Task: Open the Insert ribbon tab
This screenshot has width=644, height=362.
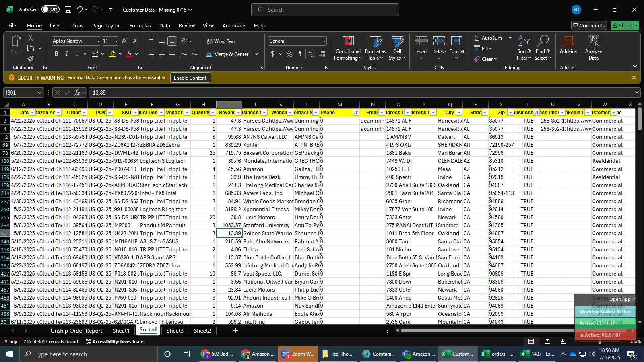Action: [x=56, y=25]
